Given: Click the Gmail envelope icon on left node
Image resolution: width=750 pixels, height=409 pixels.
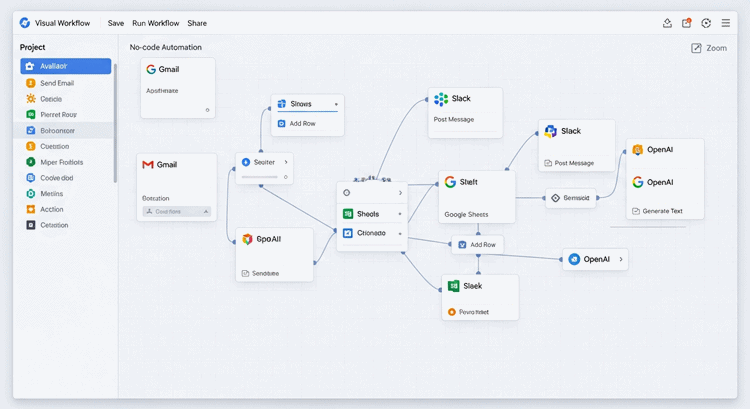Looking at the screenshot, I should tap(148, 164).
